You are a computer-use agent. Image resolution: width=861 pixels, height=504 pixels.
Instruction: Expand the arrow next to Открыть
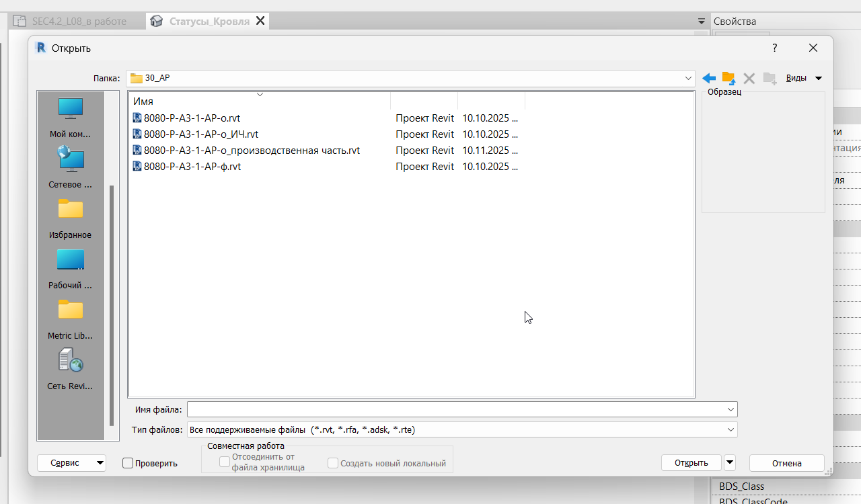730,463
